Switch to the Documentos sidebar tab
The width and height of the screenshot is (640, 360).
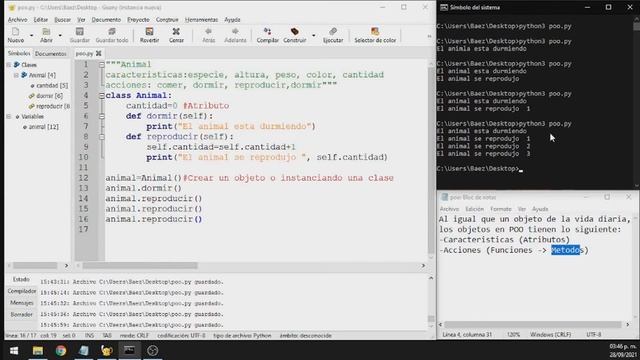tap(51, 53)
